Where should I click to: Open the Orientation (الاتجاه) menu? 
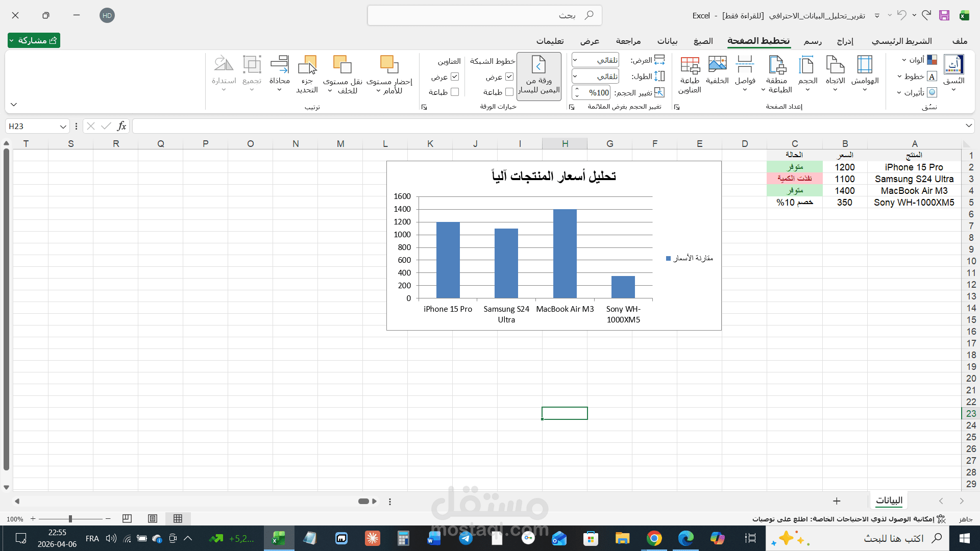click(836, 73)
